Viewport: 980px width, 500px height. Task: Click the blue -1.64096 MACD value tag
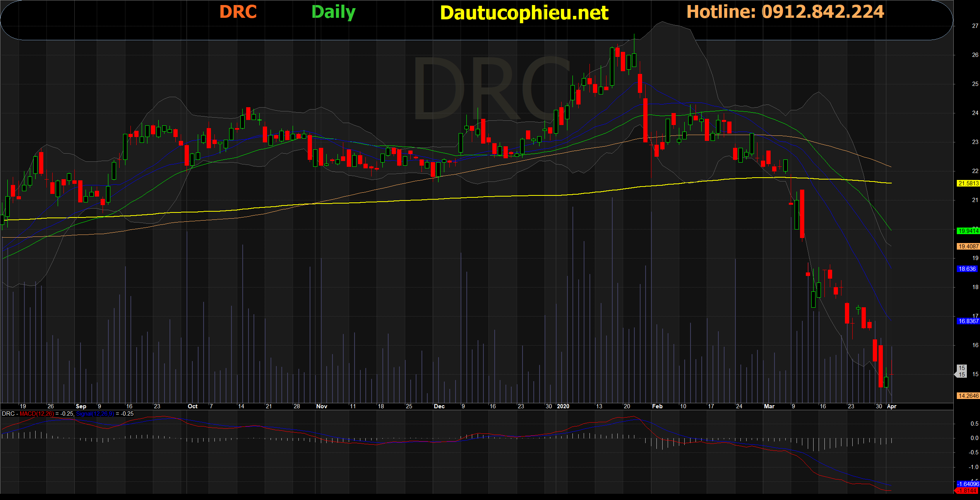point(968,484)
